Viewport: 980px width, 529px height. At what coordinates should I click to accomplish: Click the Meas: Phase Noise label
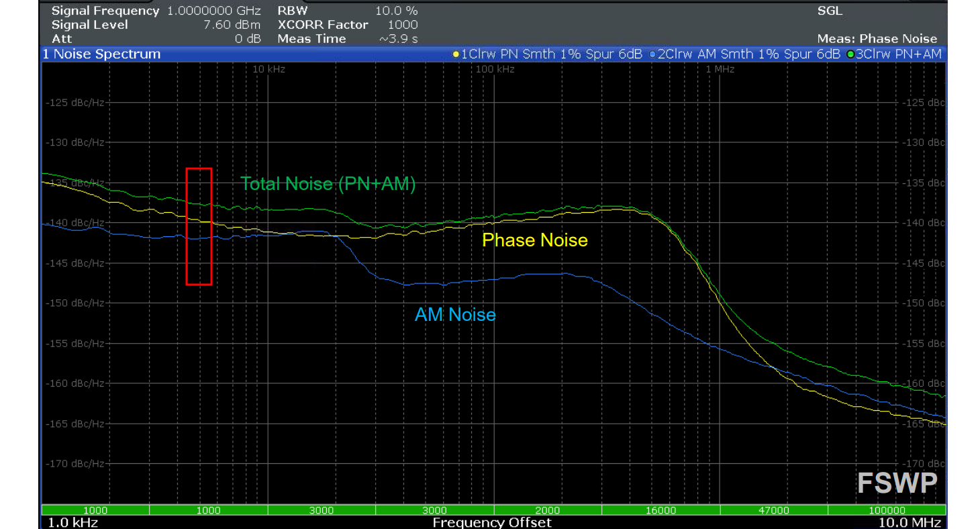point(877,39)
